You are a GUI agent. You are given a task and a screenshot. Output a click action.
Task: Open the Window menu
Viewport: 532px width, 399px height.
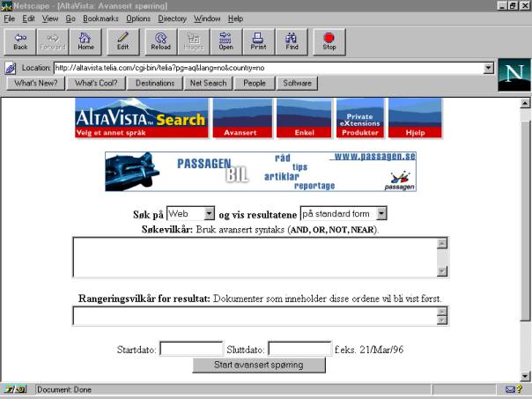pyautogui.click(x=207, y=18)
